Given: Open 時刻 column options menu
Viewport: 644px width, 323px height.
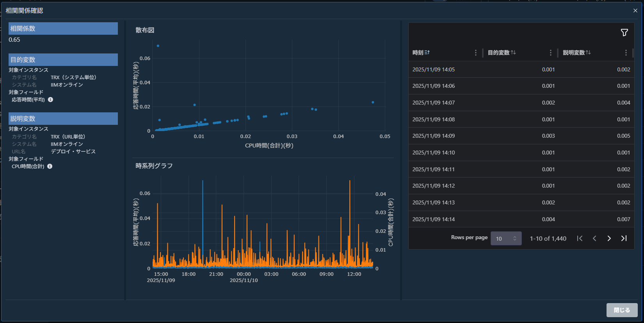Looking at the screenshot, I should click(475, 53).
